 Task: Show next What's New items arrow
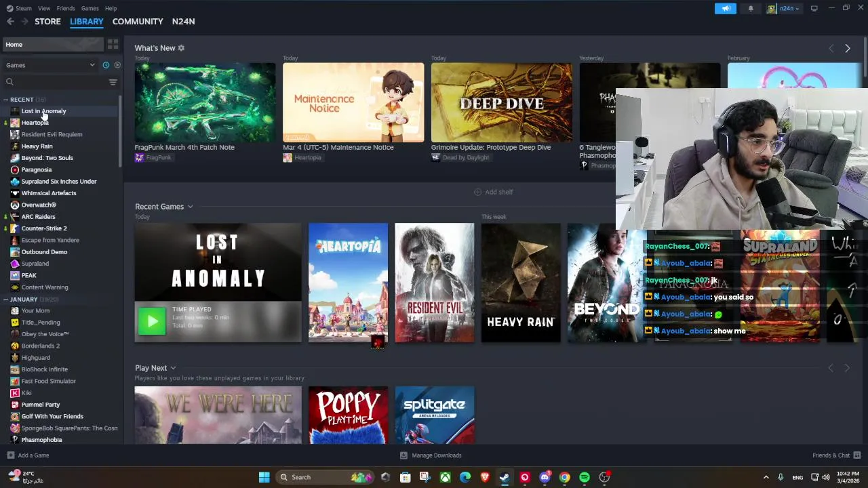[x=847, y=48]
